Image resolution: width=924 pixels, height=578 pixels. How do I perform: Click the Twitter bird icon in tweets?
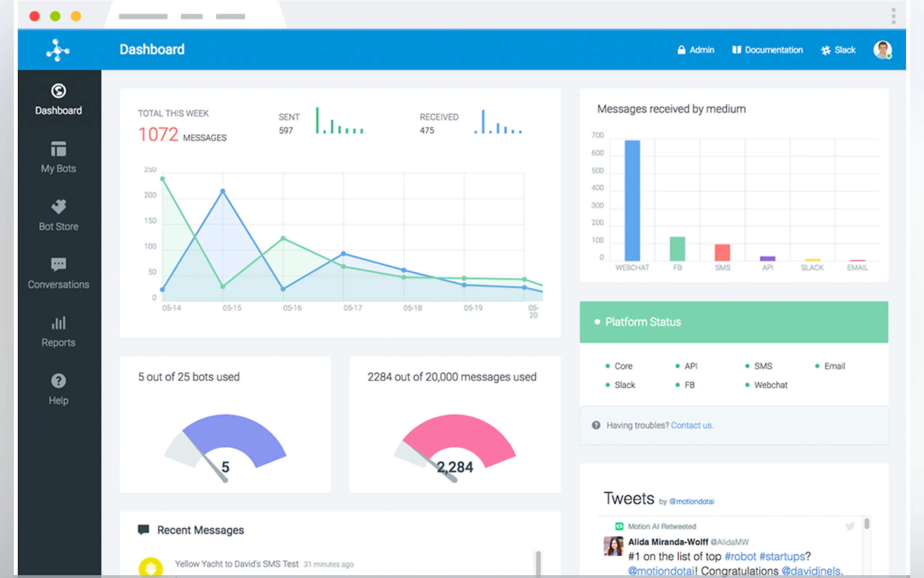tap(850, 526)
